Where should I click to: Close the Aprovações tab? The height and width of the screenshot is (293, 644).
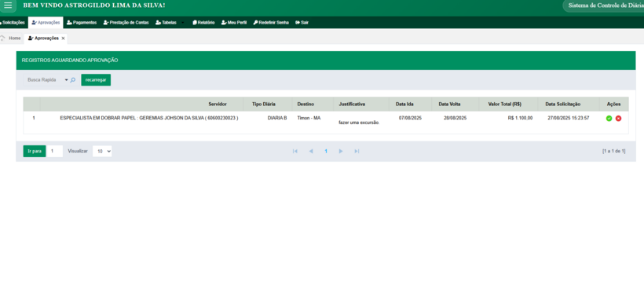coord(63,38)
